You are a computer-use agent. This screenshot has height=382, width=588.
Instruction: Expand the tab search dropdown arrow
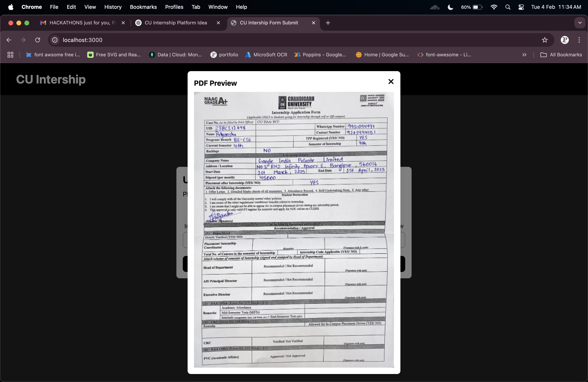pos(580,23)
